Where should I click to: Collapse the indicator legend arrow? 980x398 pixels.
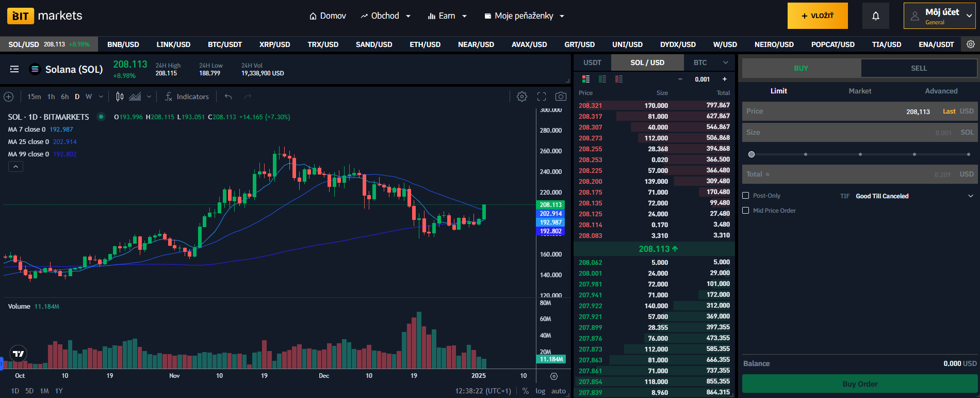pos(15,167)
